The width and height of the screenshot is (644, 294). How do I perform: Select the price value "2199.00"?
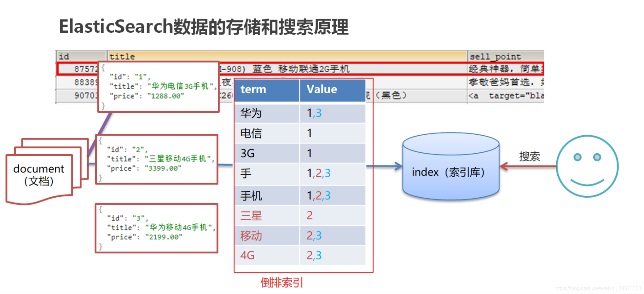tap(164, 237)
